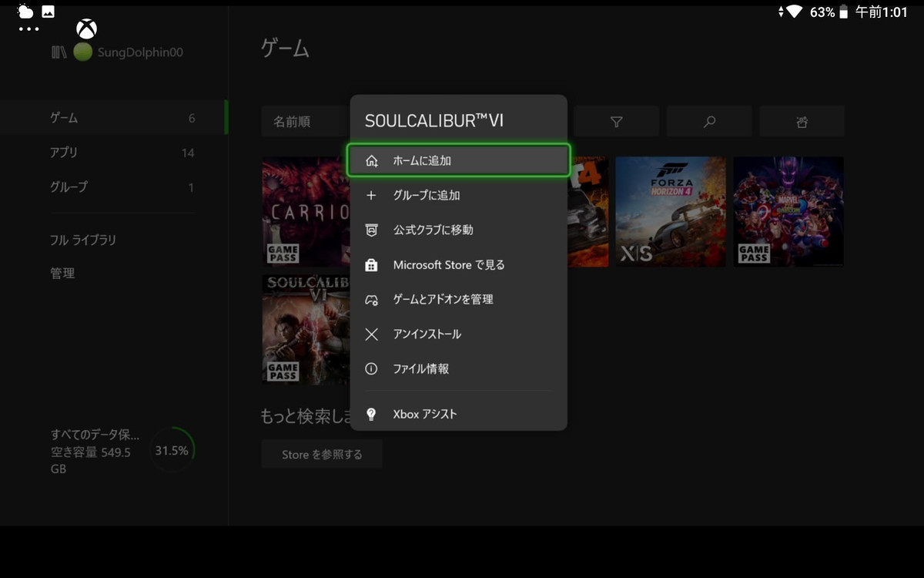
Task: Click the SungDolphin00 gamertag
Action: 140,52
